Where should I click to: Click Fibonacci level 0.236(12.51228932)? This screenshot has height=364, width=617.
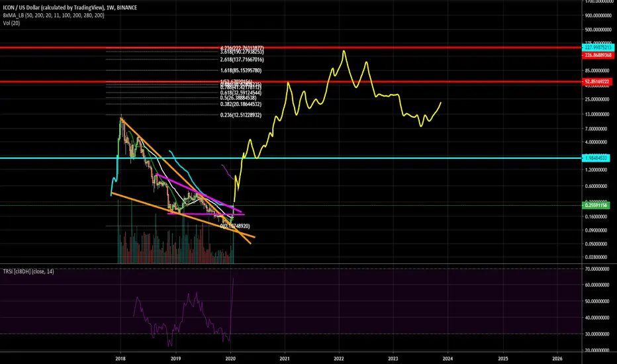[x=241, y=115]
